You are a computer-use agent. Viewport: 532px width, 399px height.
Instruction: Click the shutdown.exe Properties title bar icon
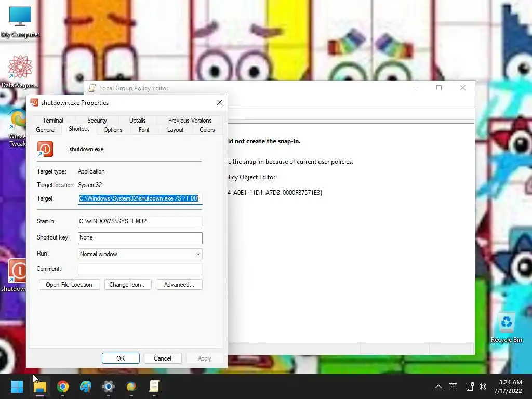[34, 102]
